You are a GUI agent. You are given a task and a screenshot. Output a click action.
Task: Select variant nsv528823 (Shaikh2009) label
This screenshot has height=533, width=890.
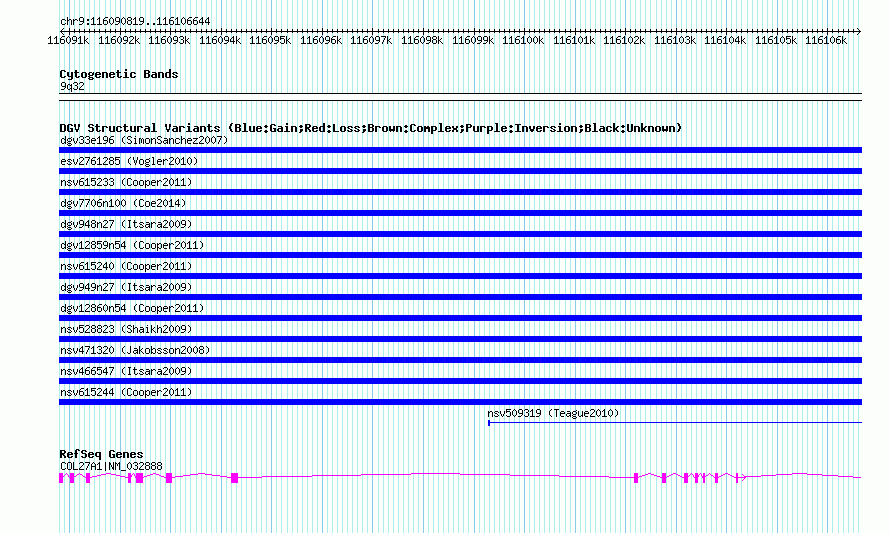coord(126,329)
